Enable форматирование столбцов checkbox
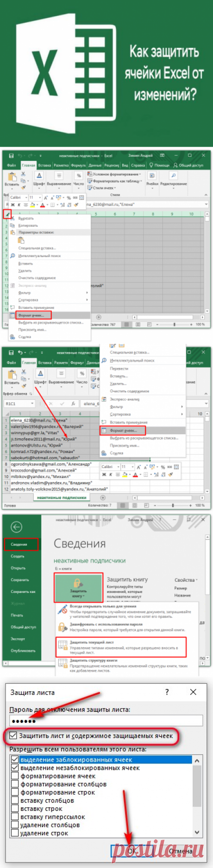 click(x=15, y=784)
